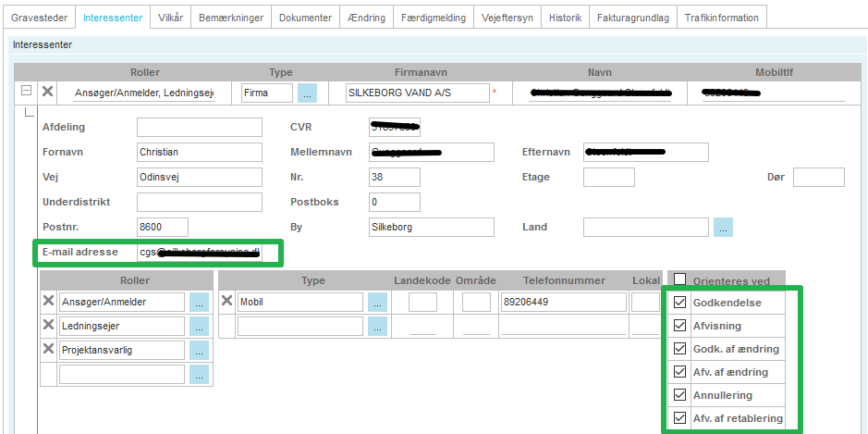Screen dimensions: 868x434
Task: Delete the Ansøger/Anmelder role row
Action: click(49, 302)
